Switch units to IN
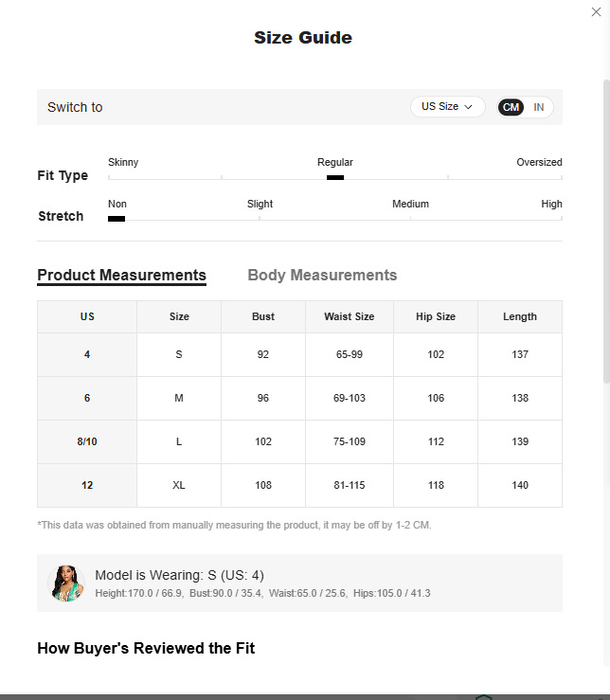 (539, 107)
